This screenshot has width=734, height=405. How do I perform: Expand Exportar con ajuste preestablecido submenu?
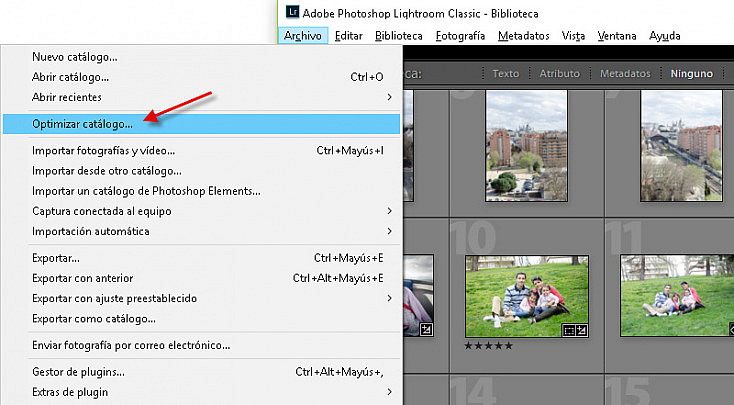201,298
